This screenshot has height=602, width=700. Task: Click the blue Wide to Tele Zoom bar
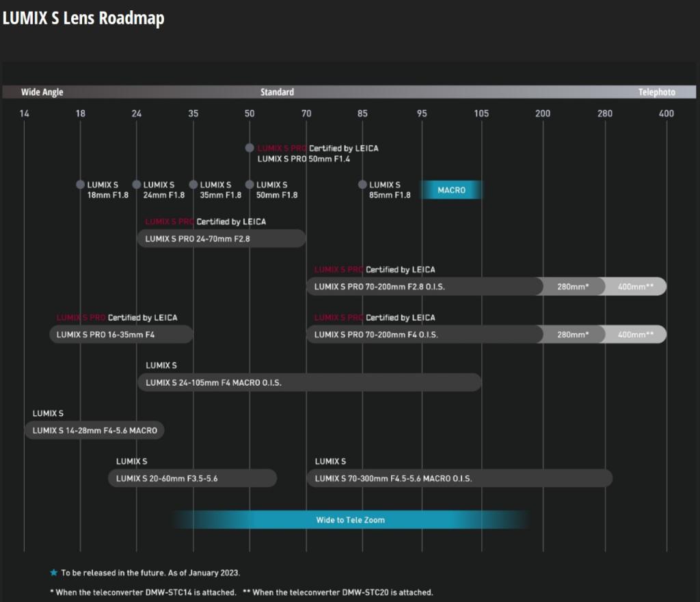click(351, 519)
